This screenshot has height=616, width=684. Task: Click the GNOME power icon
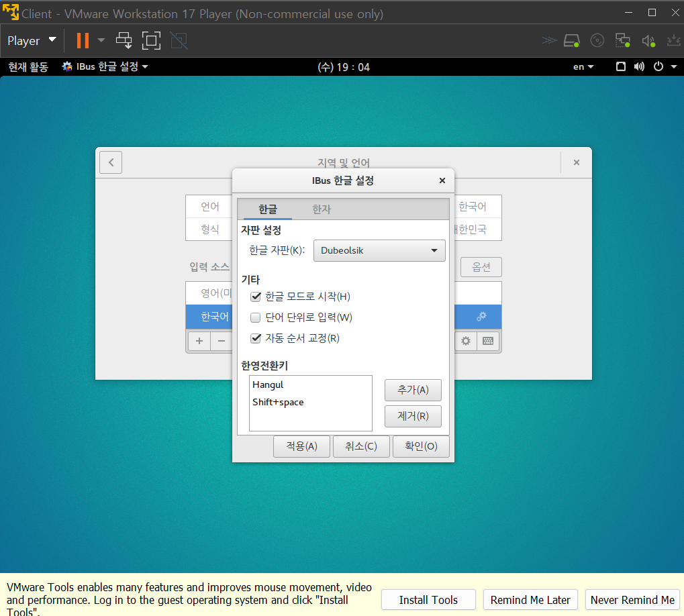click(x=658, y=66)
